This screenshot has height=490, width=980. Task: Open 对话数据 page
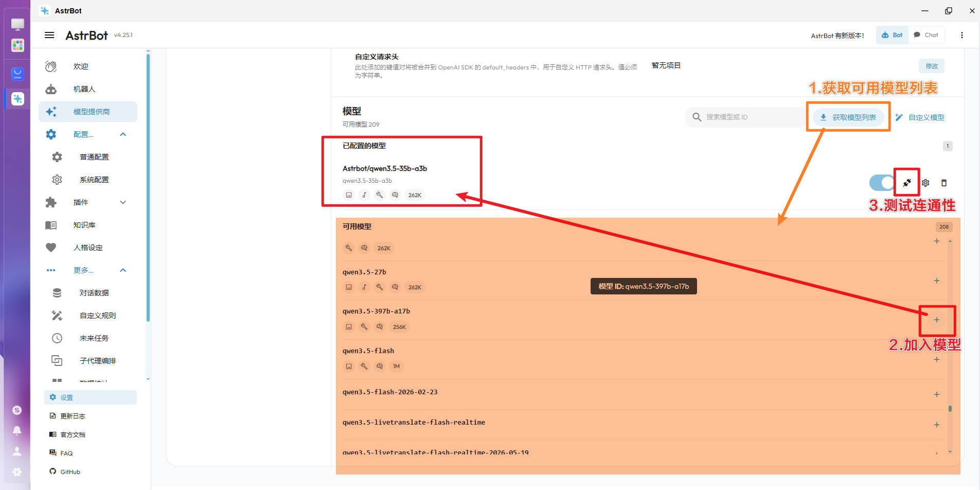[88, 293]
